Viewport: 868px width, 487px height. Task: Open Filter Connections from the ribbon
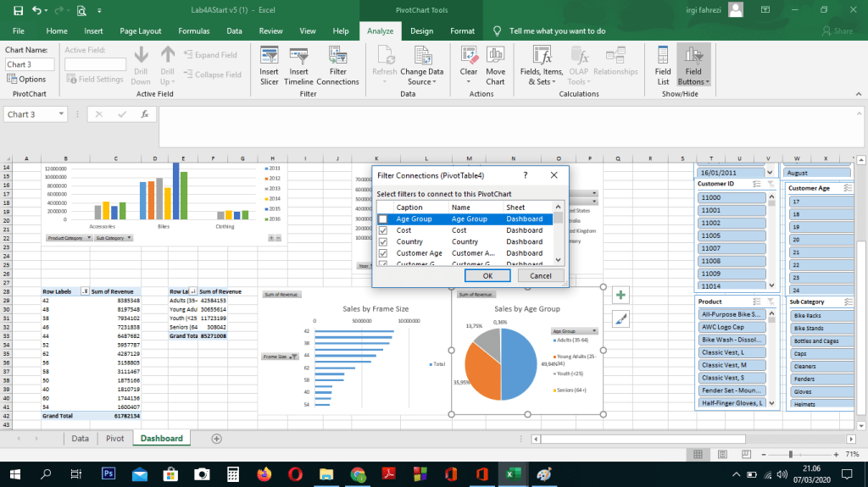pos(337,65)
